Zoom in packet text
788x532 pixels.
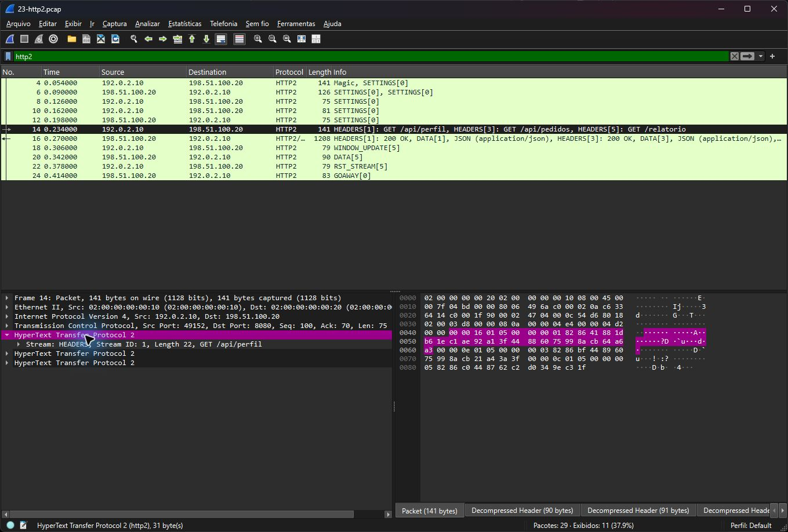click(257, 39)
